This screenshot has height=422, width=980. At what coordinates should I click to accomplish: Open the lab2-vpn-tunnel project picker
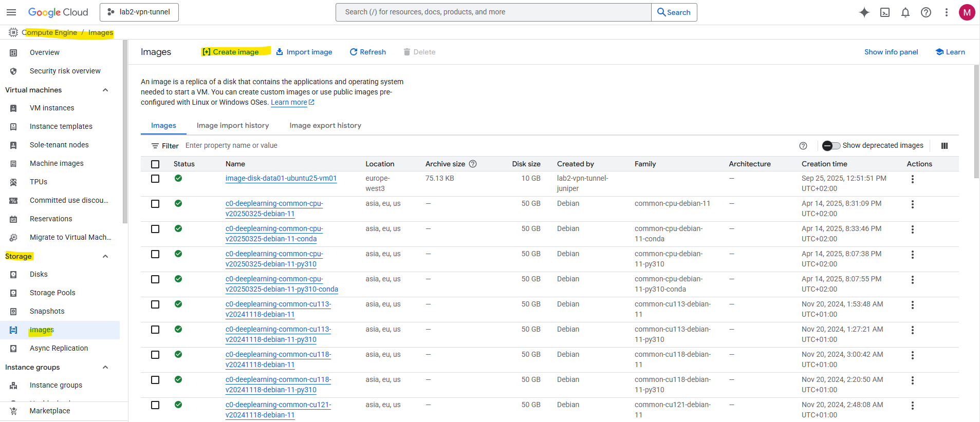pyautogui.click(x=139, y=12)
